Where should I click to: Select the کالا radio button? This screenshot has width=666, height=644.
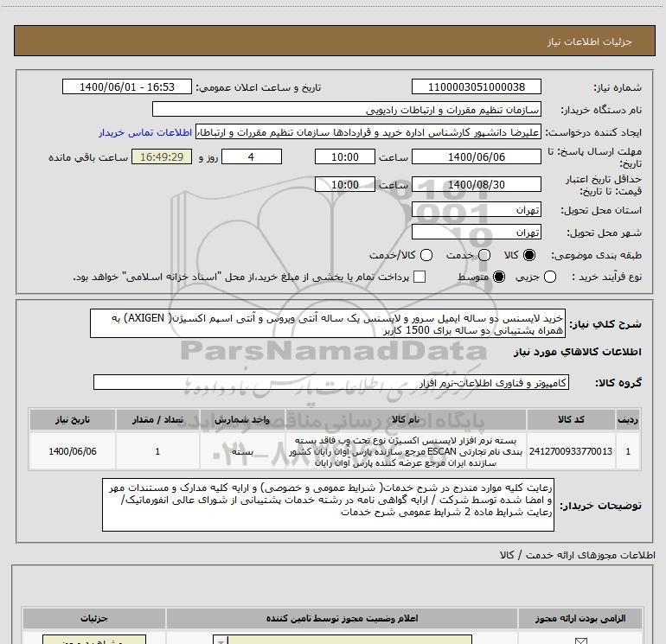coord(529,255)
